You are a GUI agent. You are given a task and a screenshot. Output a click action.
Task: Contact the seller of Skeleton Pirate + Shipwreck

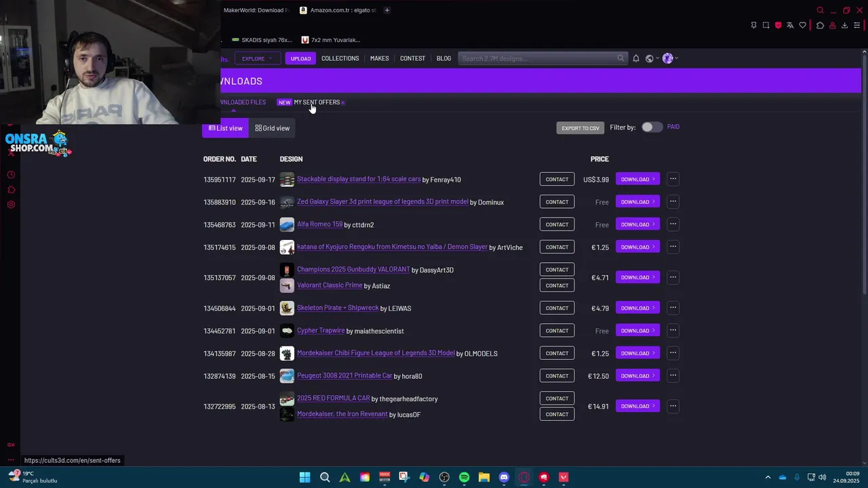tap(557, 308)
